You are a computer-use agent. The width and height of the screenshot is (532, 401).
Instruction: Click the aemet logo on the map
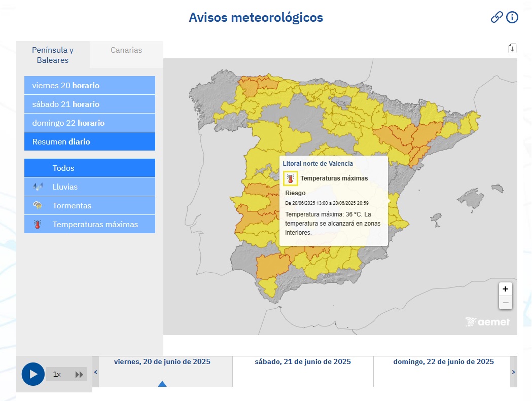487,321
